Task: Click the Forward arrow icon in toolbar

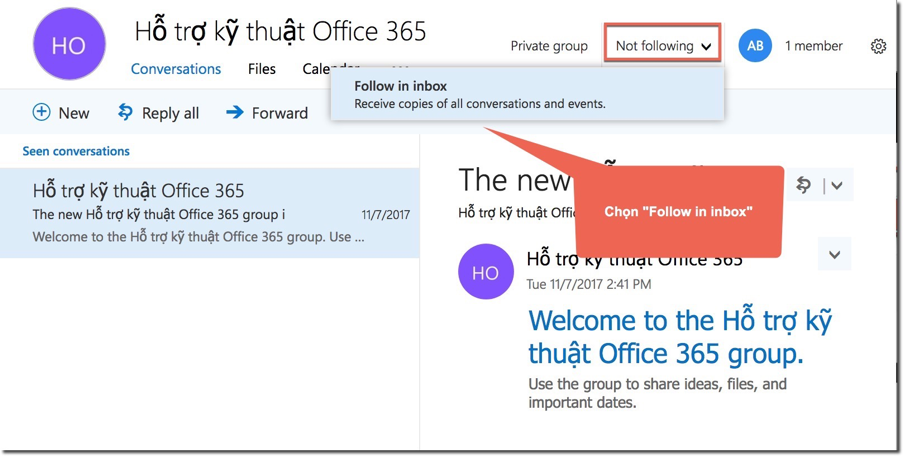Action: pos(235,112)
